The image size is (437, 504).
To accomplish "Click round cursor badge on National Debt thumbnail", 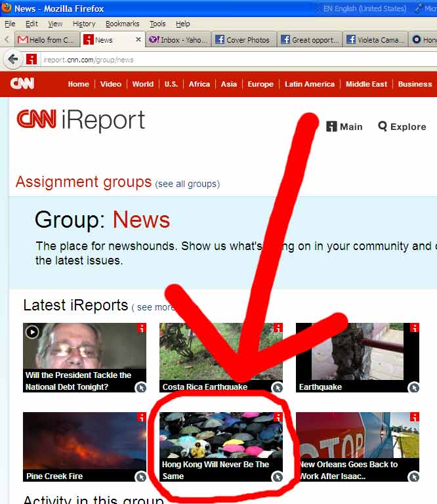I will pos(140,387).
